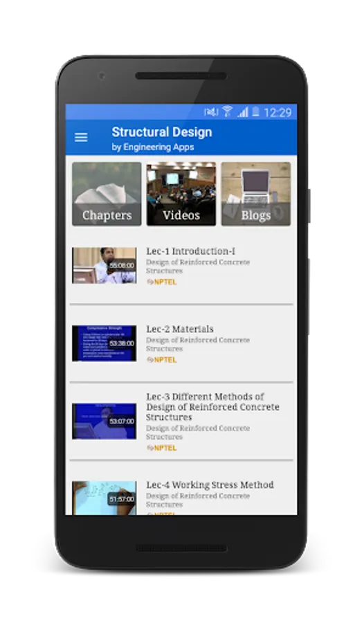Tap the 51:57:00 duration badge on Lec-4
The height and width of the screenshot is (623, 364).
tap(122, 499)
